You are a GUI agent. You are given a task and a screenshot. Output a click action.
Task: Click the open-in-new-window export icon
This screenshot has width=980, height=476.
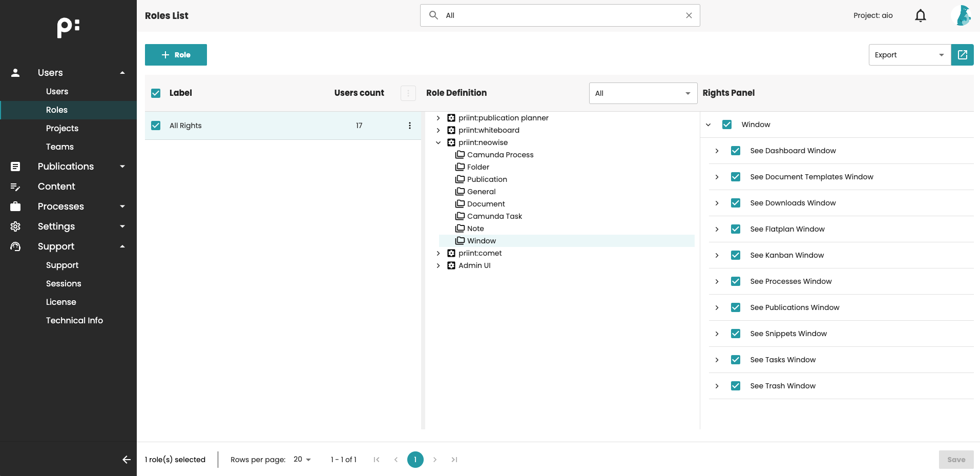click(x=962, y=55)
